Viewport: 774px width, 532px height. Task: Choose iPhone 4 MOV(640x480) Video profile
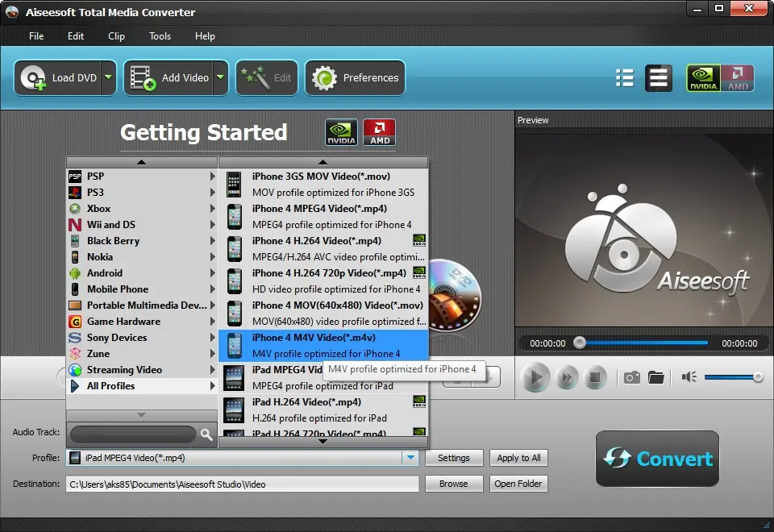324,314
